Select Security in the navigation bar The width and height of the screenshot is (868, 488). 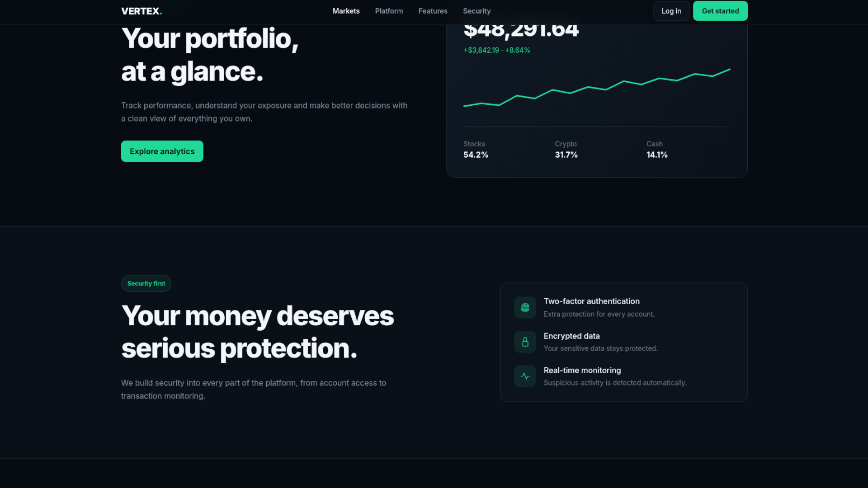(x=476, y=11)
